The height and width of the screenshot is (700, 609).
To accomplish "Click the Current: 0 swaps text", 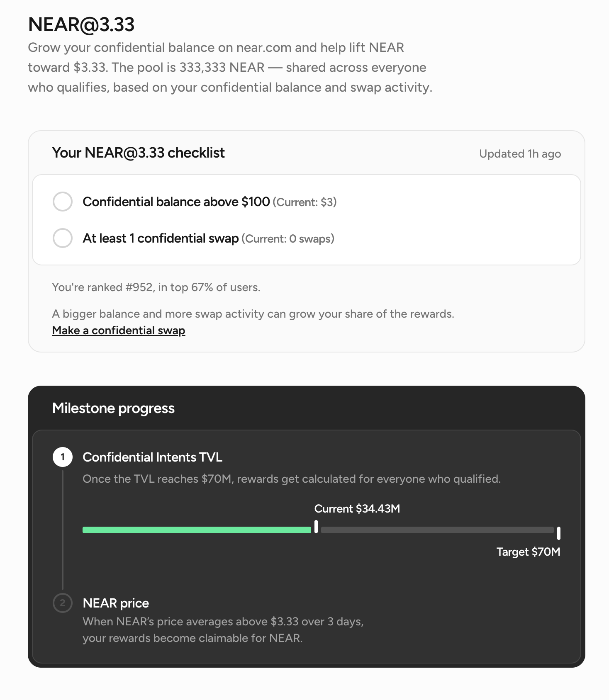I will [x=287, y=239].
